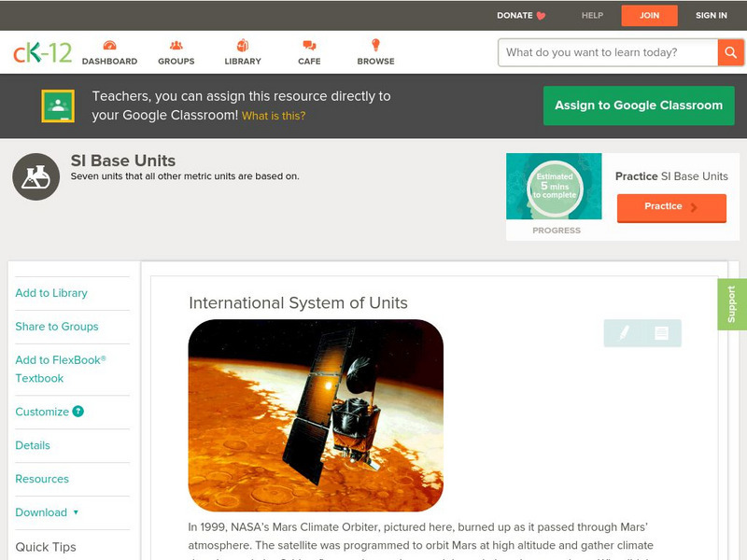
Task: Click the orange Practice button
Action: point(671,207)
